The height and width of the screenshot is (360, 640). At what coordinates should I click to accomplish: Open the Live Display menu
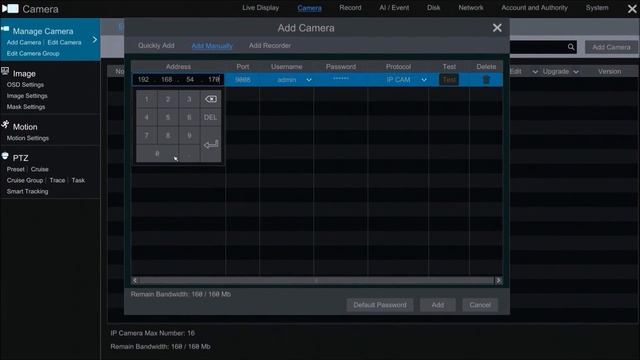click(x=260, y=8)
